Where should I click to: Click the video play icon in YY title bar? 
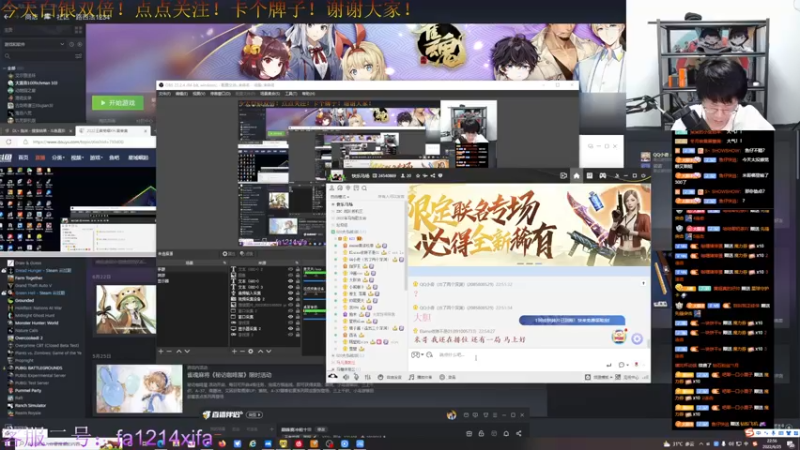point(563,176)
